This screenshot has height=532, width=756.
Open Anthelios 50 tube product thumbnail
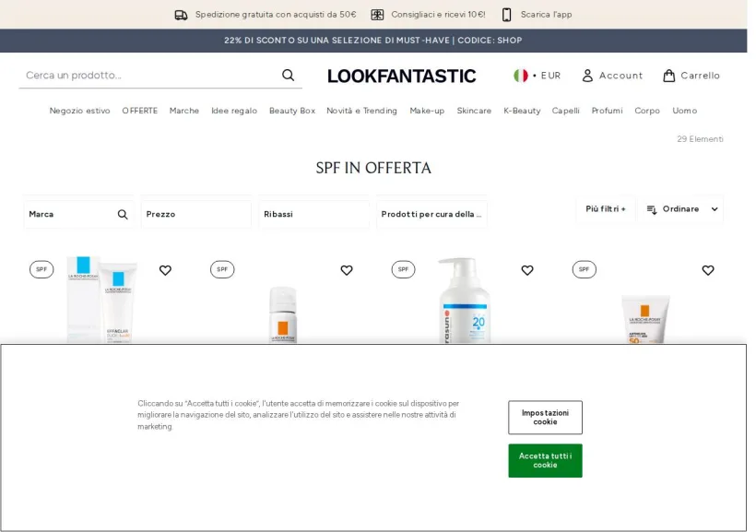click(645, 319)
